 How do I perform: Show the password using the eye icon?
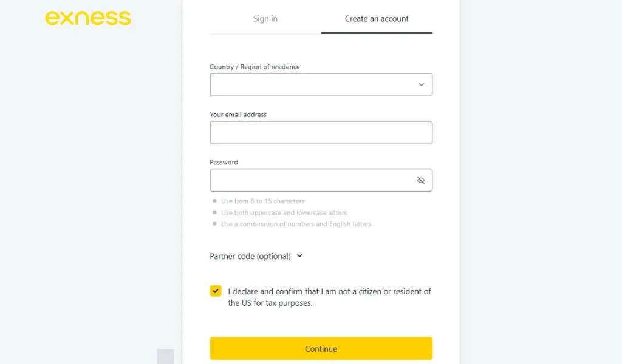tap(421, 180)
